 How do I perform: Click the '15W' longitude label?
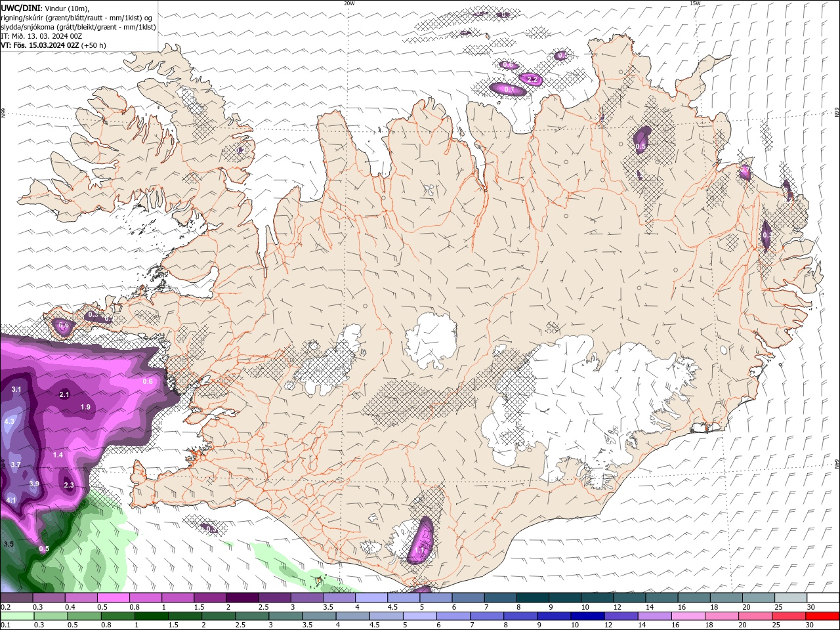[695, 3]
